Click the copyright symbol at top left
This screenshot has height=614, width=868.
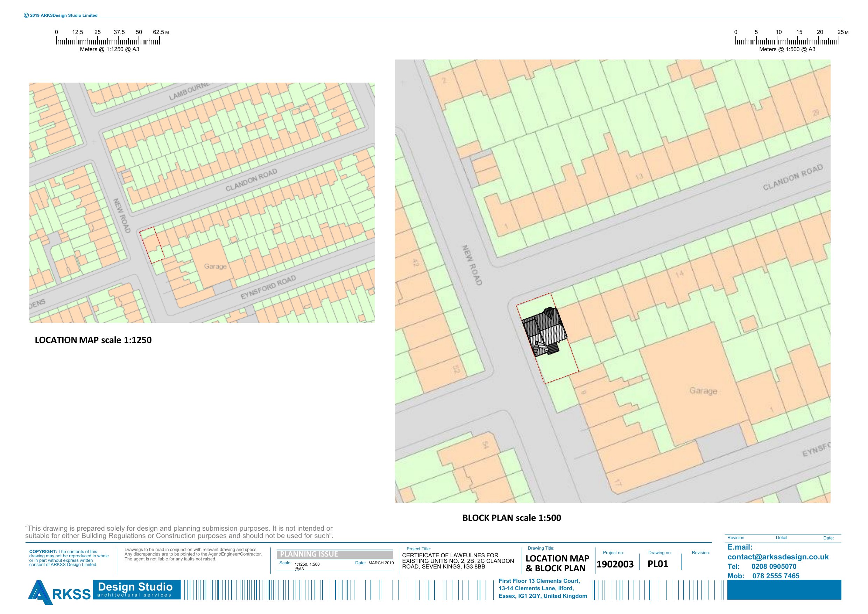tap(26, 15)
